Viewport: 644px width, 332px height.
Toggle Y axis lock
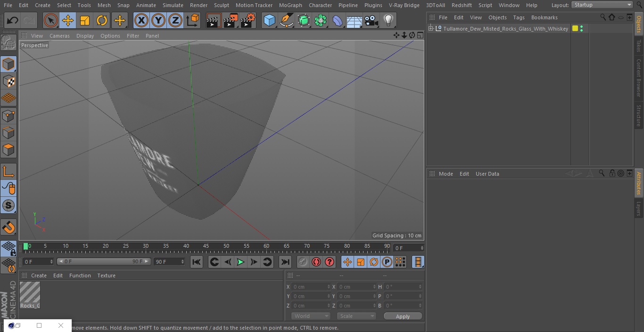[158, 21]
